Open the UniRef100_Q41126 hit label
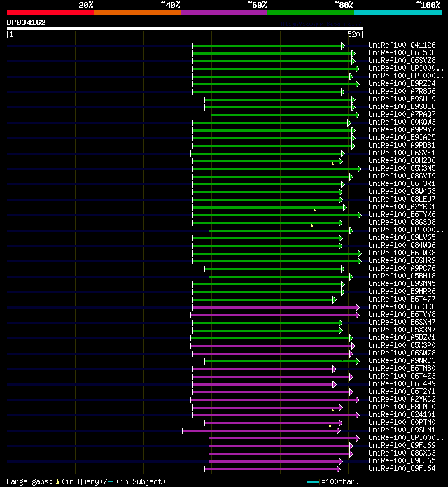 click(x=402, y=45)
